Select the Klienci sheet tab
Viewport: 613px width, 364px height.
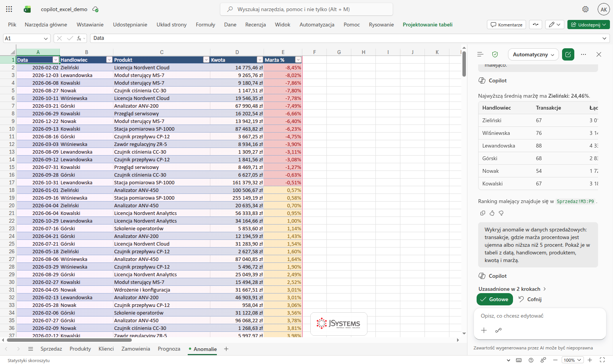(106, 349)
